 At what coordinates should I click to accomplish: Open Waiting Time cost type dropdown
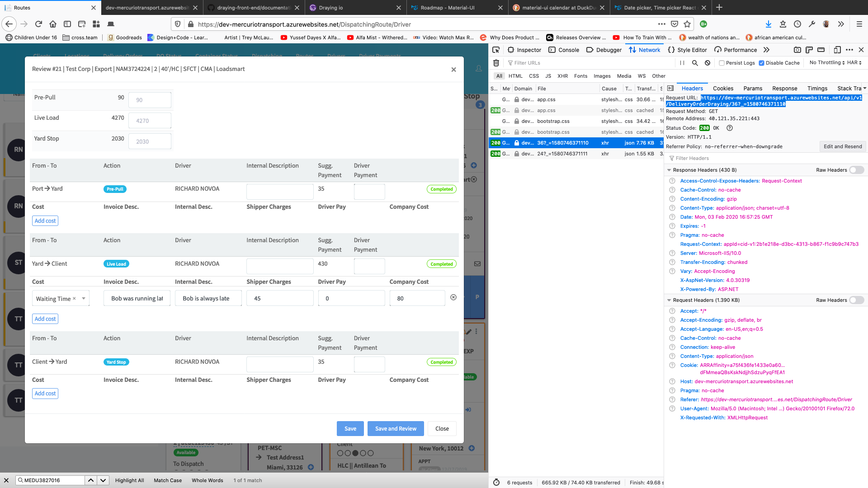pos(84,298)
